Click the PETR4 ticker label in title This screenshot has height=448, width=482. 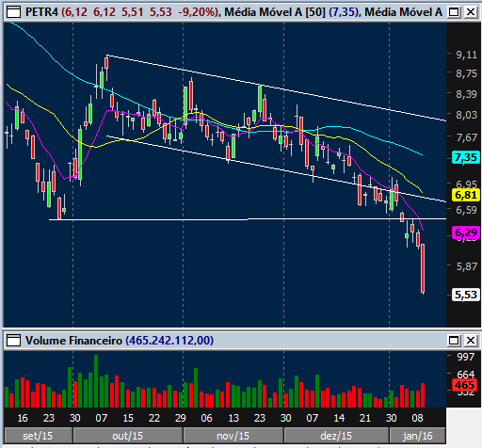(41, 12)
